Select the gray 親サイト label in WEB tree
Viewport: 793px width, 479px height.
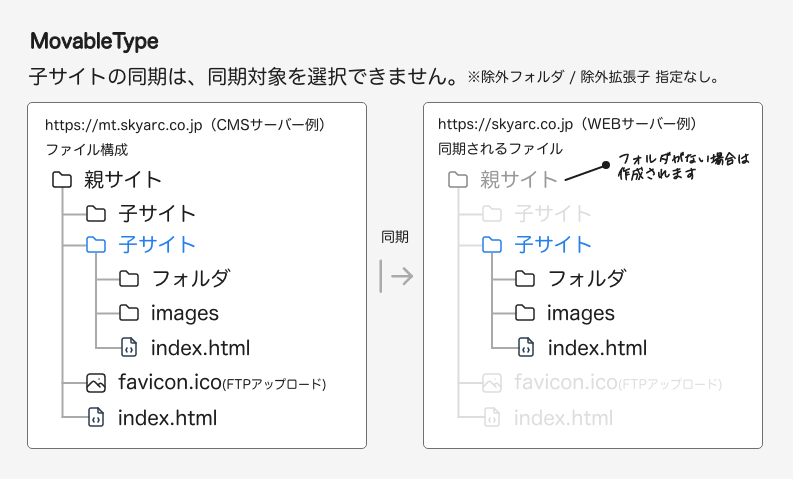pyautogui.click(x=518, y=180)
